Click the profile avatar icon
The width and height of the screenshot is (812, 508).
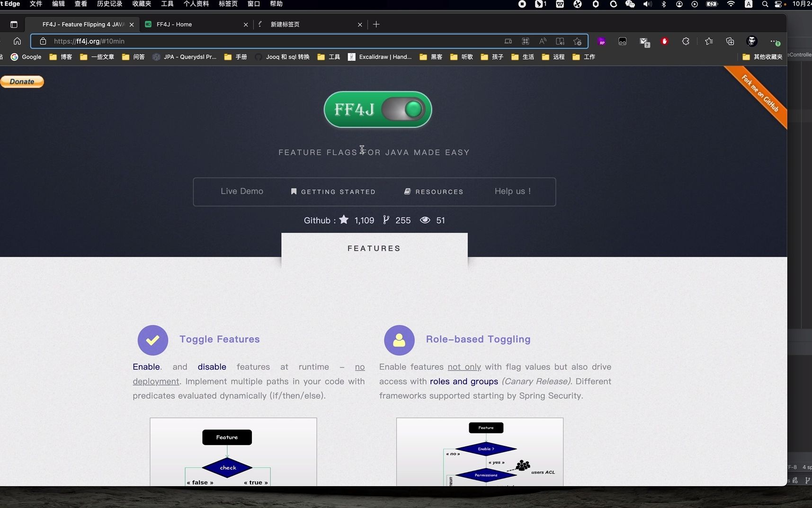[752, 41]
